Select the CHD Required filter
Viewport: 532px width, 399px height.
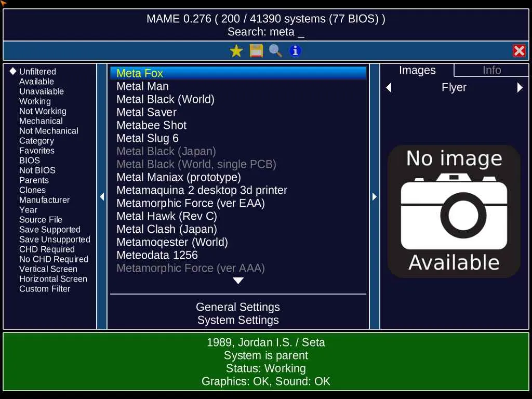point(47,249)
